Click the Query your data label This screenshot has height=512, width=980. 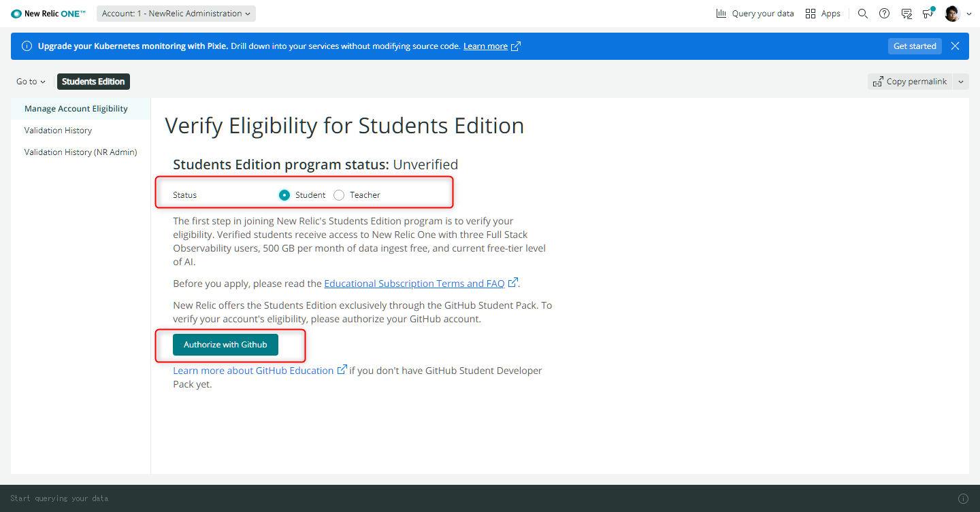[763, 14]
